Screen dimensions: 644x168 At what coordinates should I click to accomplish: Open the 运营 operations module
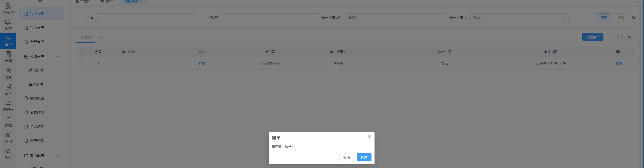8,25
